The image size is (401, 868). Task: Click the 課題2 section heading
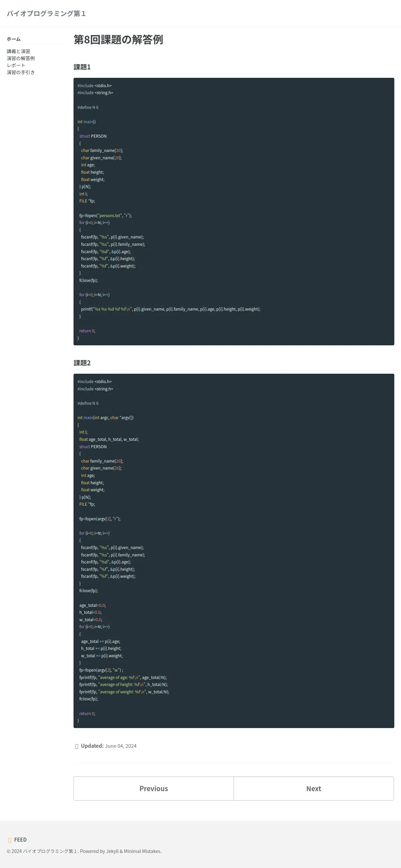(82, 363)
